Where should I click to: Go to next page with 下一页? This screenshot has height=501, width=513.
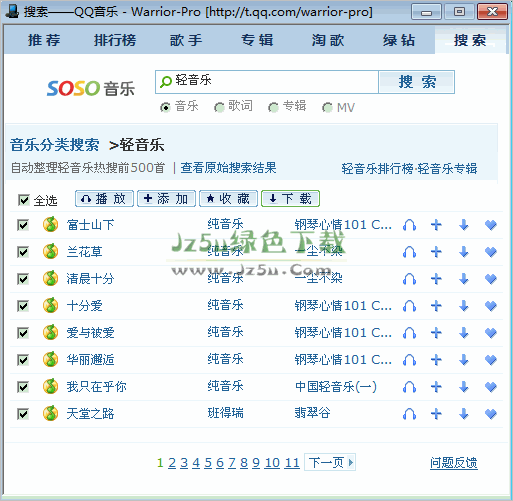pos(330,462)
